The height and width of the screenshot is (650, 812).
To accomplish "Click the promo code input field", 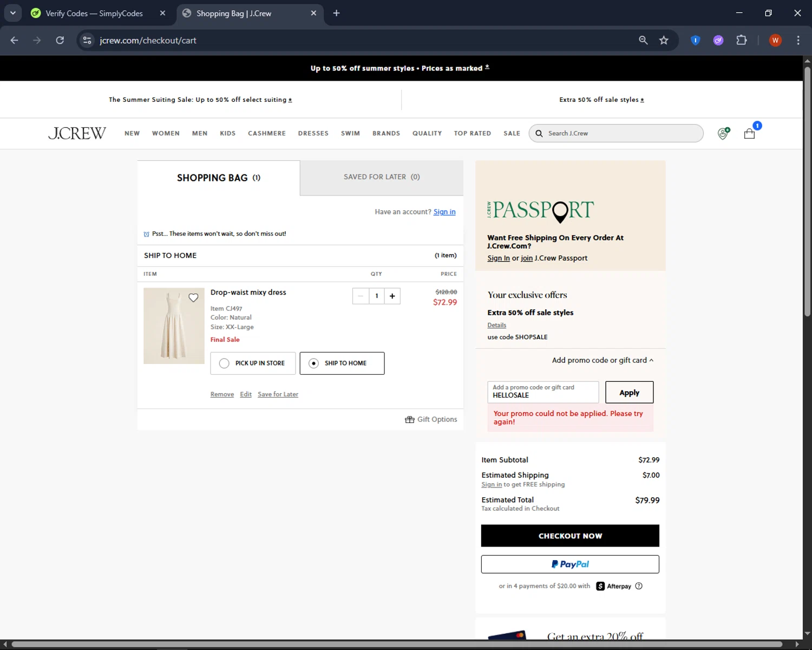I will point(543,392).
